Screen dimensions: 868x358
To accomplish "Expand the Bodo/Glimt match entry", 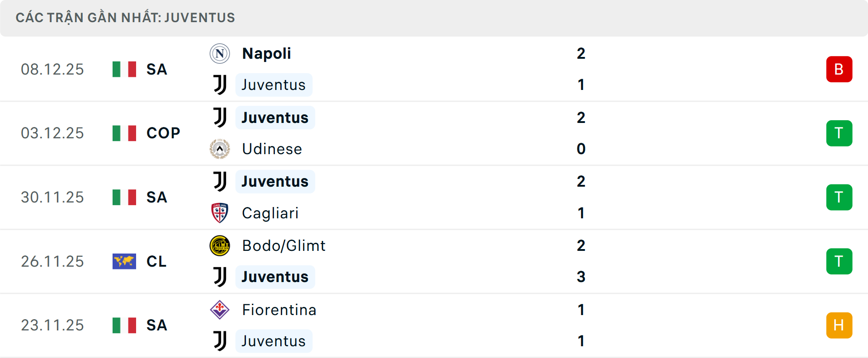I will [x=434, y=261].
